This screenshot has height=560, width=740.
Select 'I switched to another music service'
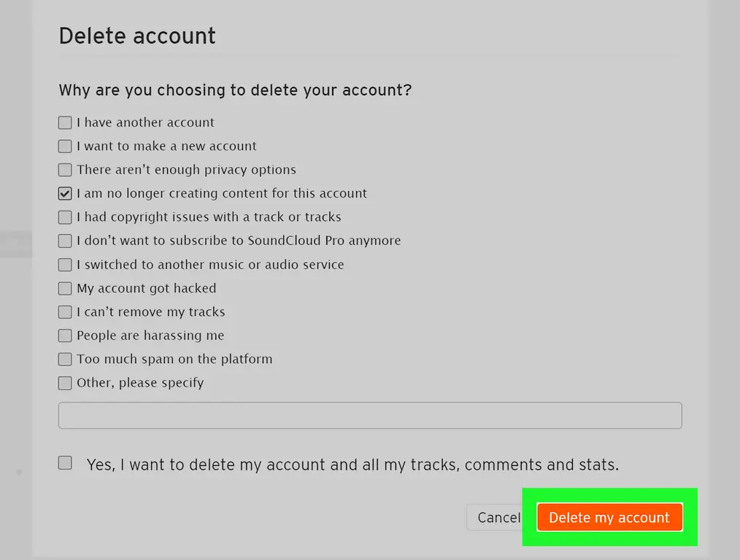[65, 265]
